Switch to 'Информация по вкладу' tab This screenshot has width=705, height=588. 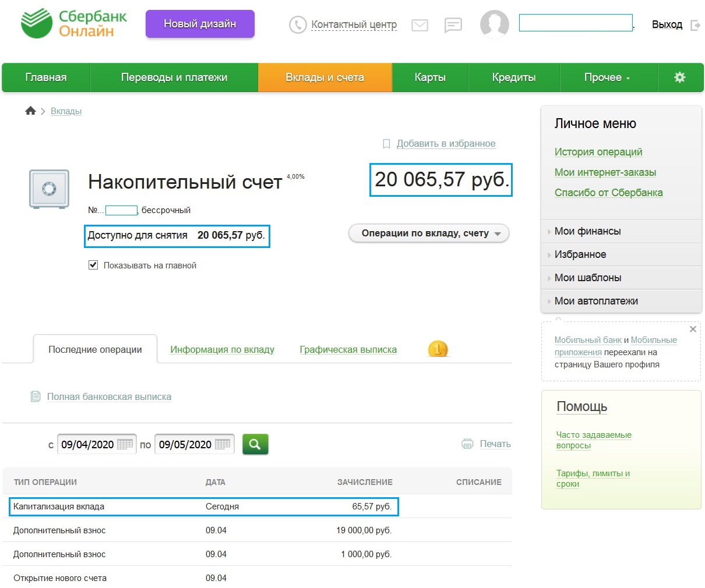point(222,349)
